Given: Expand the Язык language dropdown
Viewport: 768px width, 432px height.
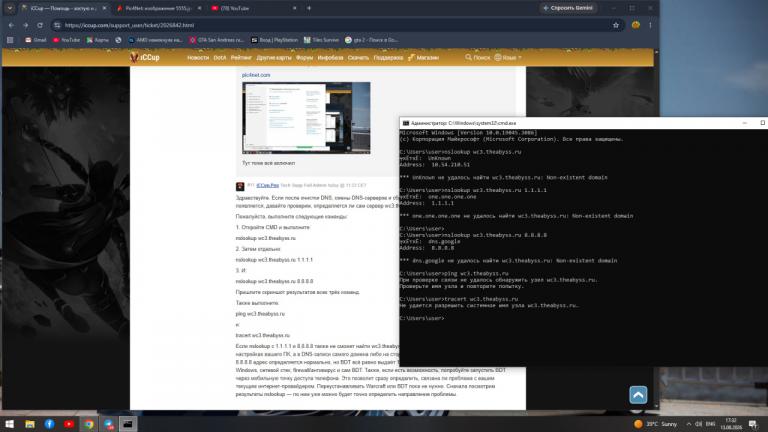Looking at the screenshot, I should [508, 58].
